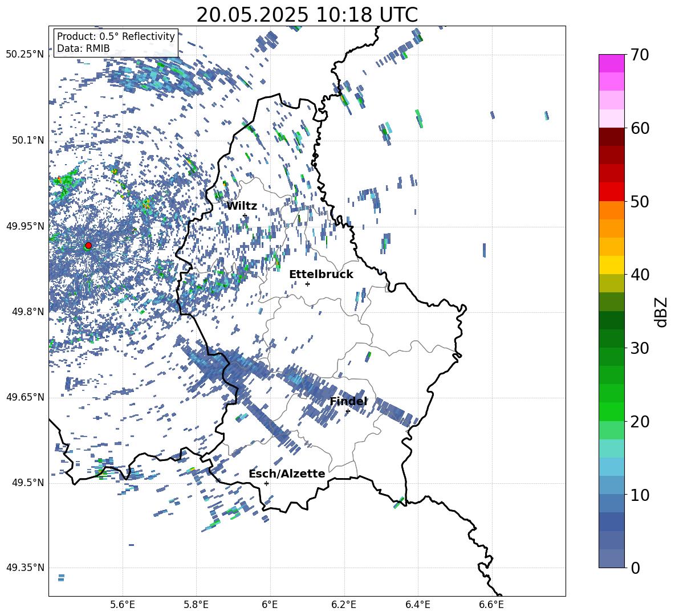Click the Esch/Alzette city label
Screen dimensions: 675x616
tap(287, 474)
